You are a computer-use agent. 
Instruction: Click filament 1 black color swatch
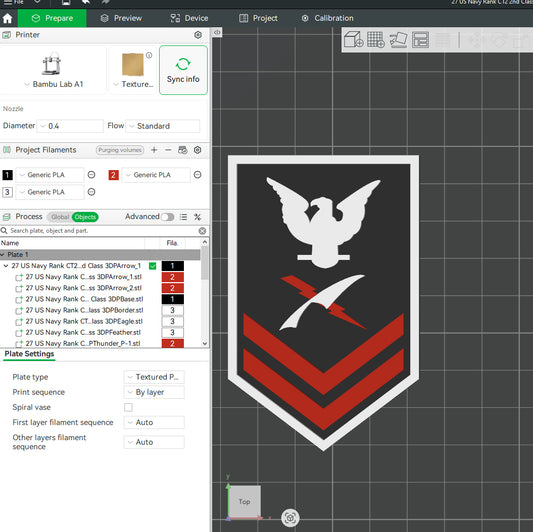(7, 175)
